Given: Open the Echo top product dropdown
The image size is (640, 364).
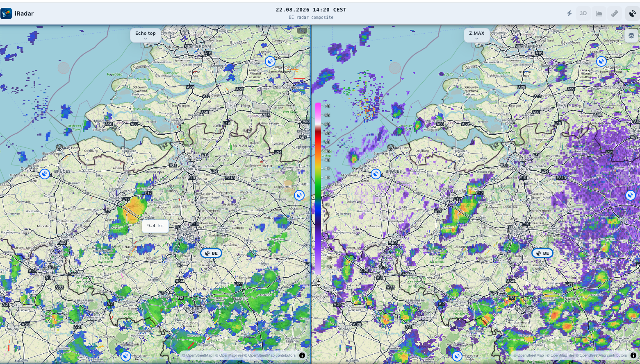Looking at the screenshot, I should [x=146, y=35].
